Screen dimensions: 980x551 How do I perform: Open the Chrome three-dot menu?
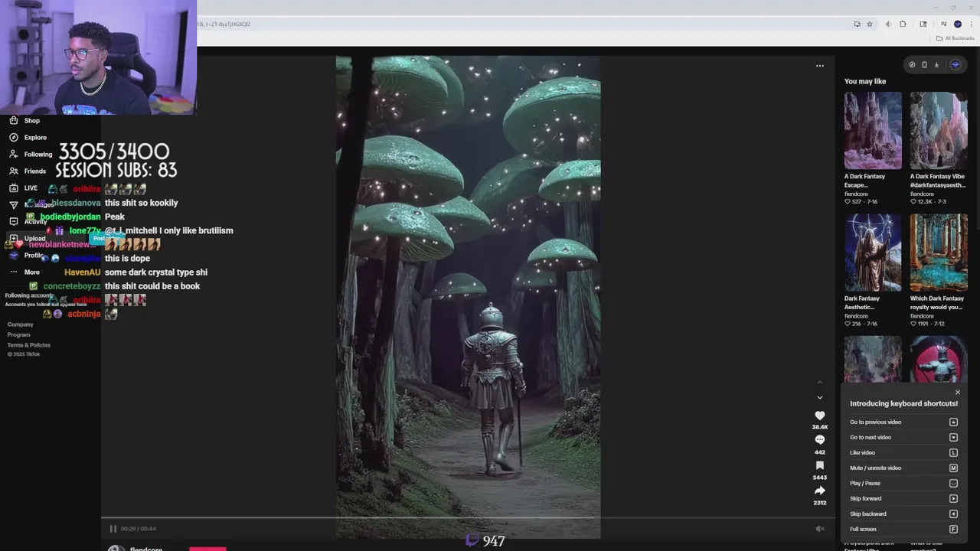tap(972, 24)
